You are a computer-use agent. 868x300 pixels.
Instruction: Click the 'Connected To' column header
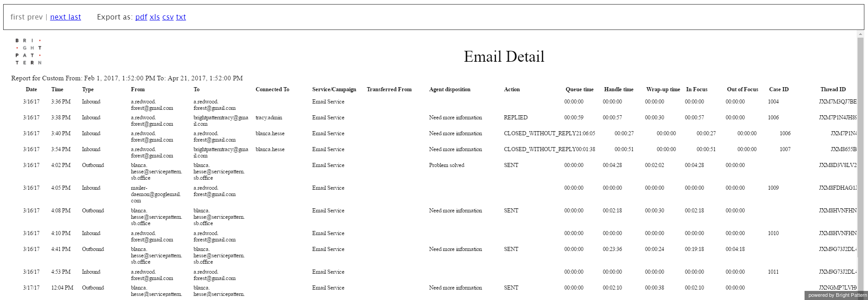pyautogui.click(x=272, y=89)
